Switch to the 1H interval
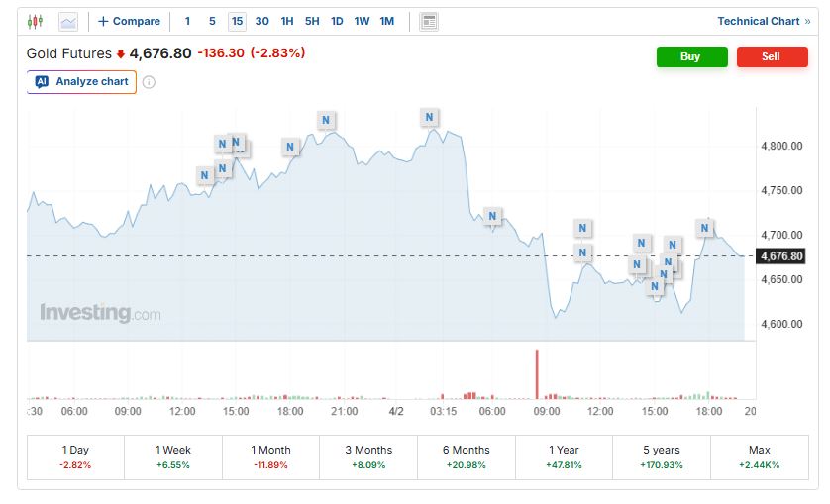The image size is (830, 504). pos(287,21)
